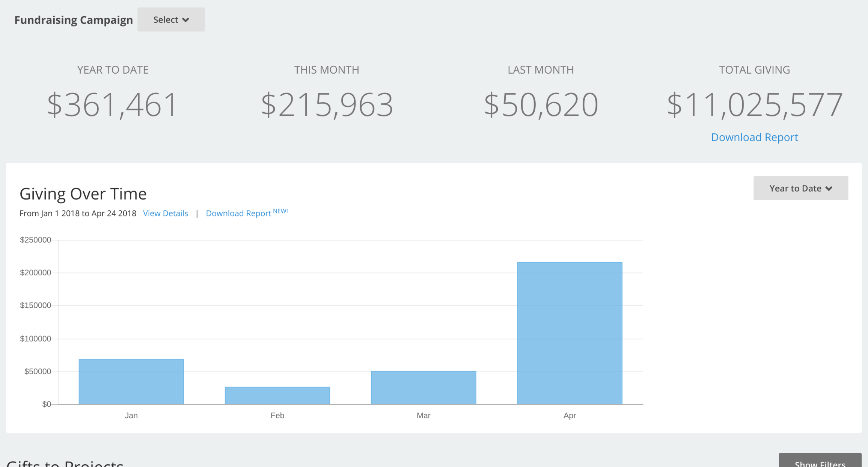The image size is (868, 467).
Task: Click the April bar in the chart
Action: (569, 333)
